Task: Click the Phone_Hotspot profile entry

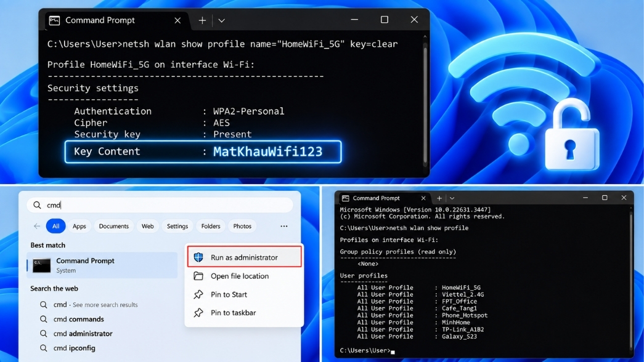Action: coord(465,315)
